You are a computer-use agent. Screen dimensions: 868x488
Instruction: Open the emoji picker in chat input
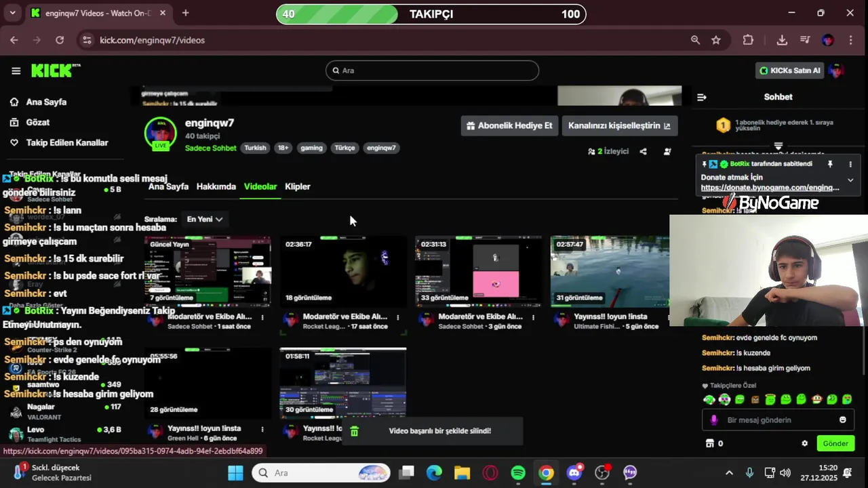[843, 420]
